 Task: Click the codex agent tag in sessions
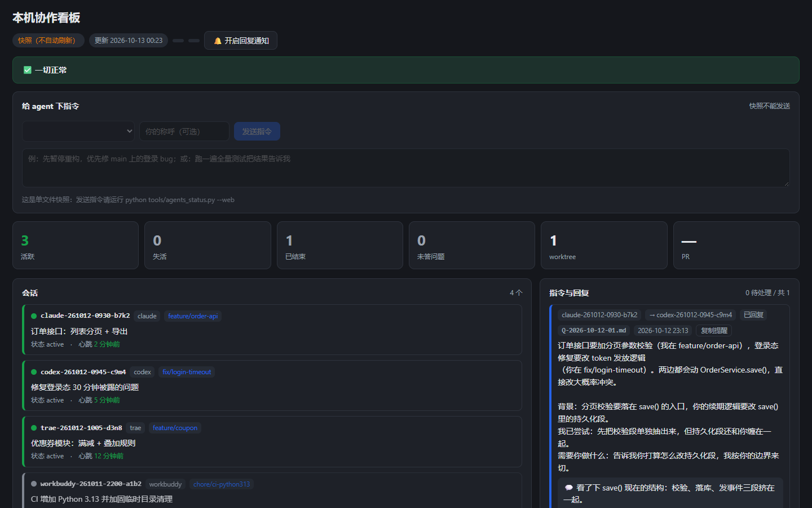tap(143, 372)
